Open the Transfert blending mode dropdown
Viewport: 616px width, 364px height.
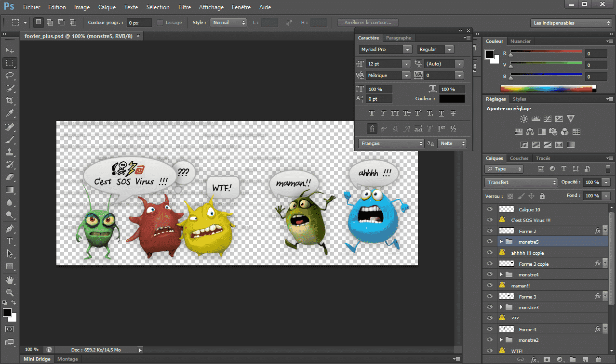point(521,182)
